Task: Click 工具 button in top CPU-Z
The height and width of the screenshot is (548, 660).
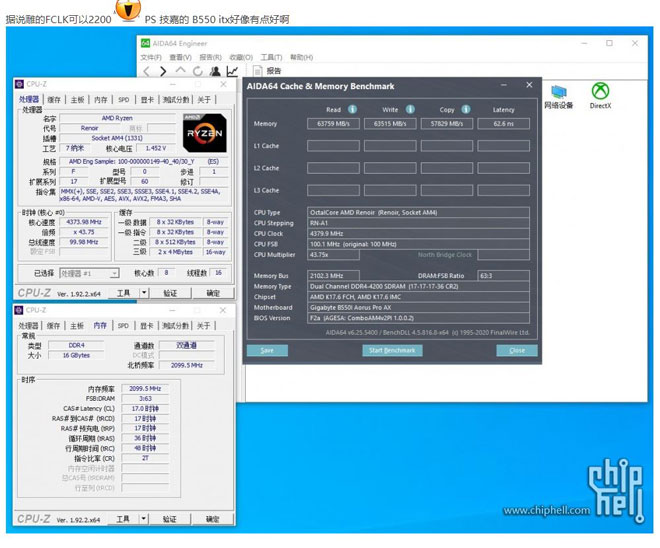Action: (123, 293)
